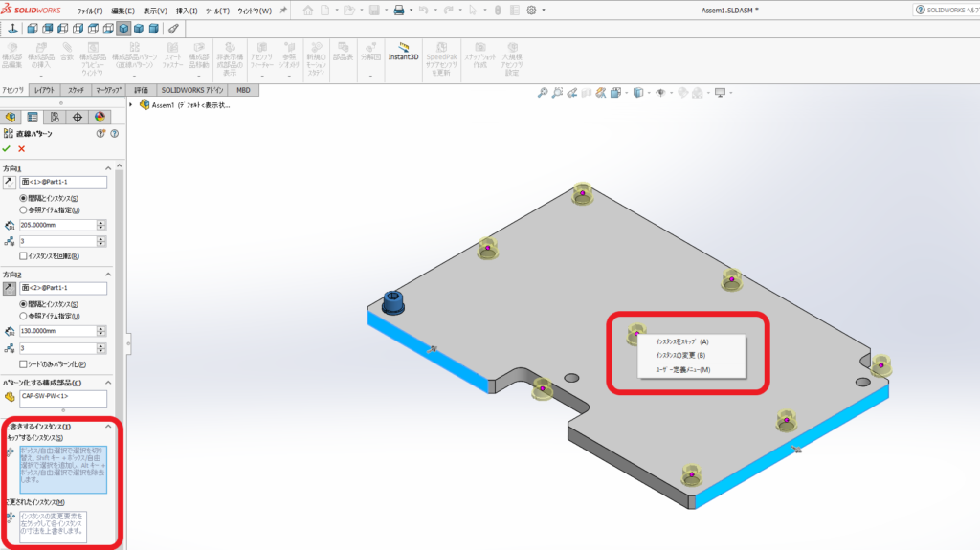Choose 'インスタンスの変更 (B)' from context menu
This screenshot has width=980, height=550.
(679, 355)
